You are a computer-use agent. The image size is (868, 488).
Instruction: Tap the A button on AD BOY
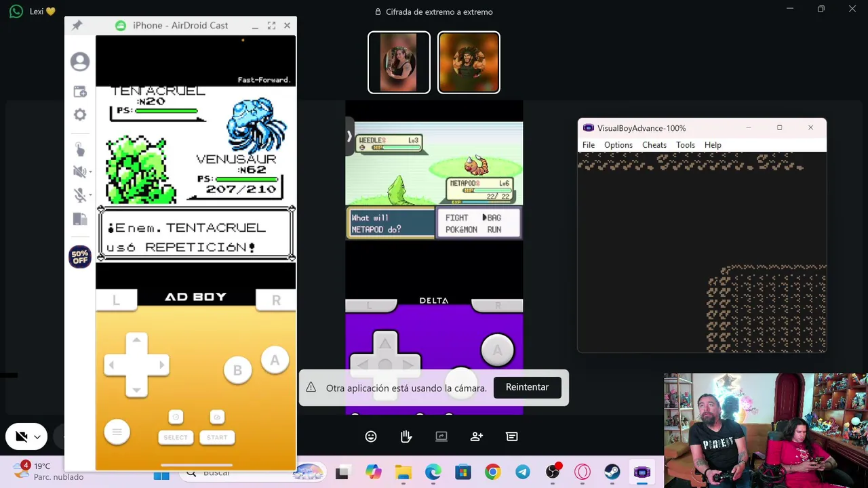[275, 361]
